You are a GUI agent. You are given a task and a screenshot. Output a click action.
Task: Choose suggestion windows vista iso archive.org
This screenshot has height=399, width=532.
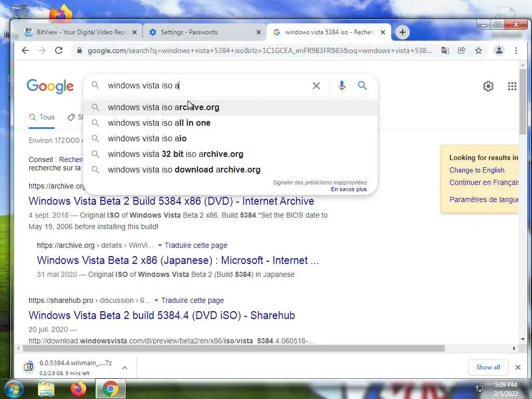[x=230, y=107]
